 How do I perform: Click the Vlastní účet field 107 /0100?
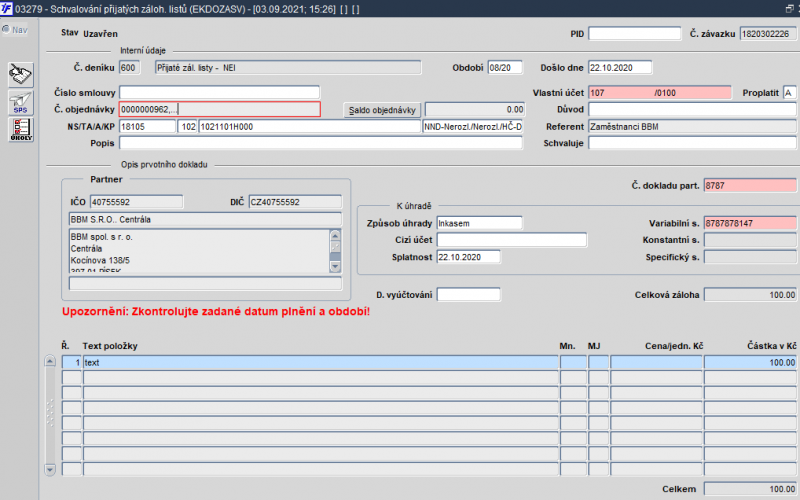[660, 92]
